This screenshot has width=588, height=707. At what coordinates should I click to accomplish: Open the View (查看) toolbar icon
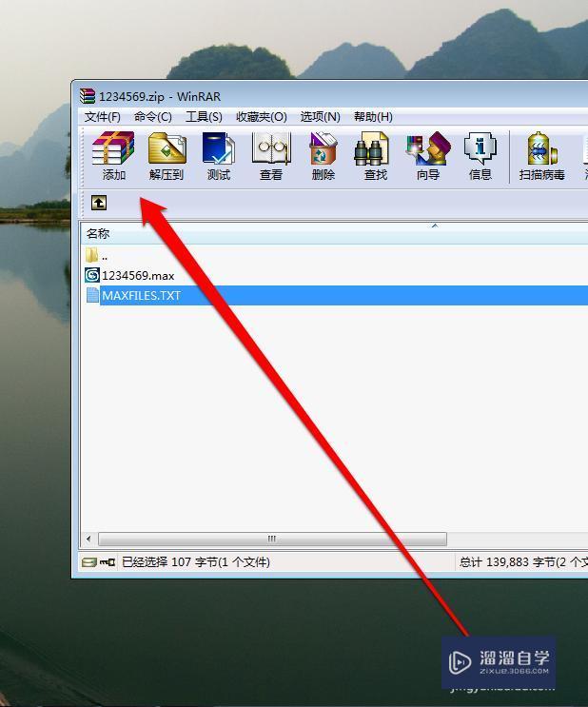tap(271, 155)
